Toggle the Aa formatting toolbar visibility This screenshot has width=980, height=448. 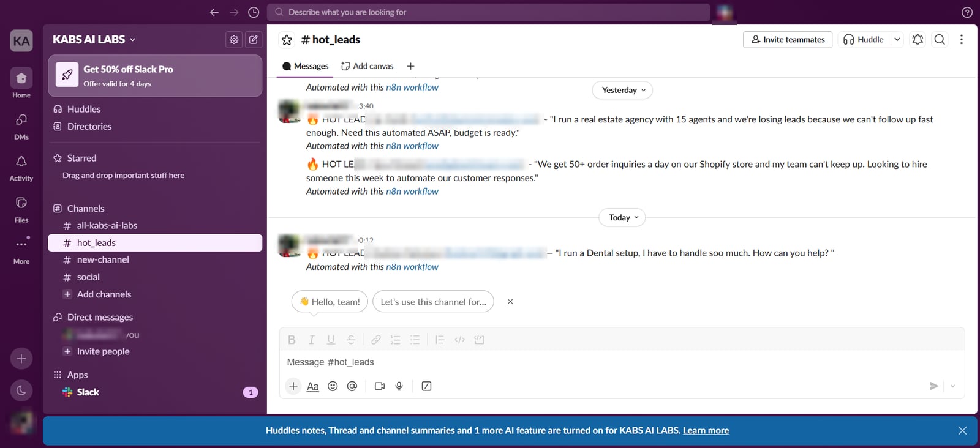(x=313, y=386)
